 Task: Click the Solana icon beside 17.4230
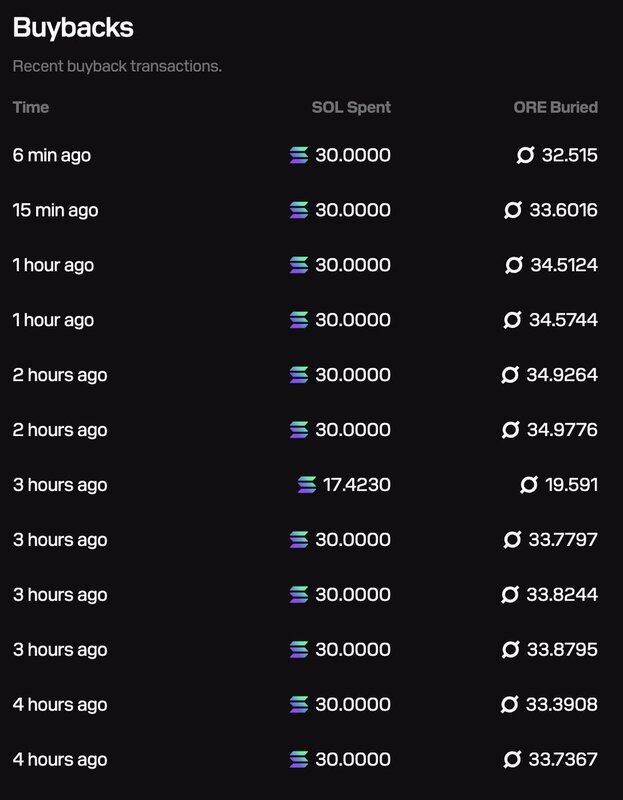click(x=307, y=485)
